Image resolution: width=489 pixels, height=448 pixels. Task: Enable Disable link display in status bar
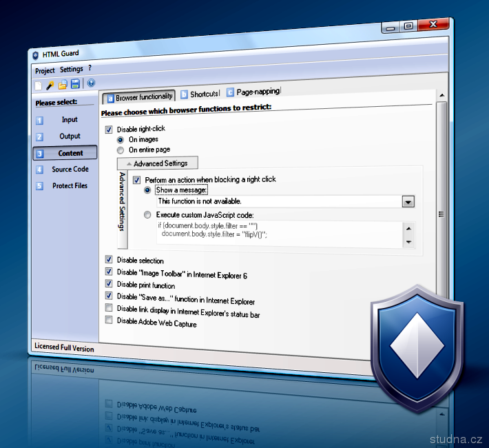click(109, 308)
